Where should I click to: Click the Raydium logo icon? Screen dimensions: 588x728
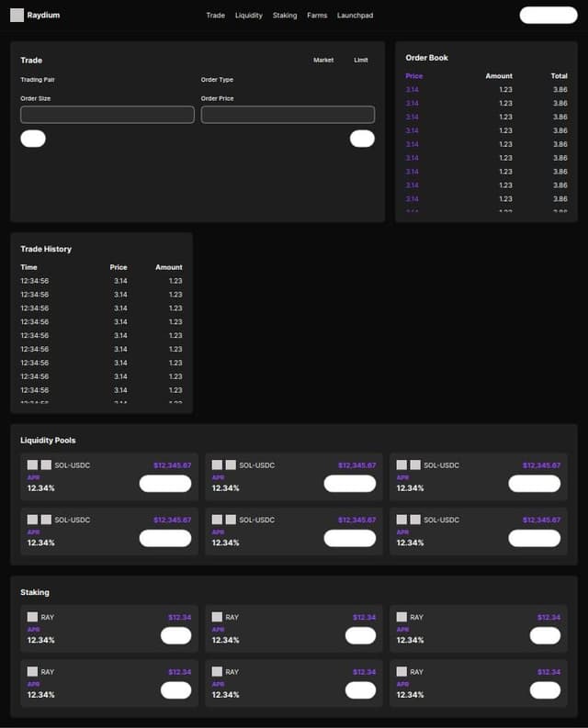(17, 15)
